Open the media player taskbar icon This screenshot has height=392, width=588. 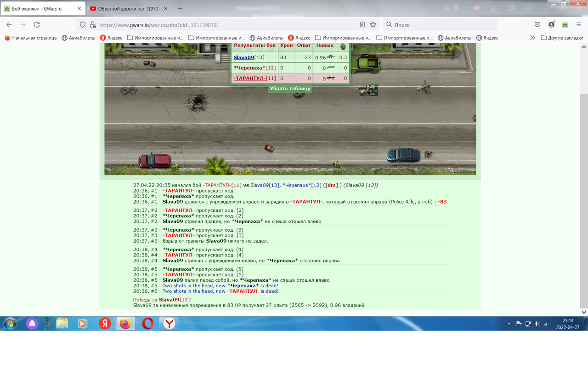82,324
